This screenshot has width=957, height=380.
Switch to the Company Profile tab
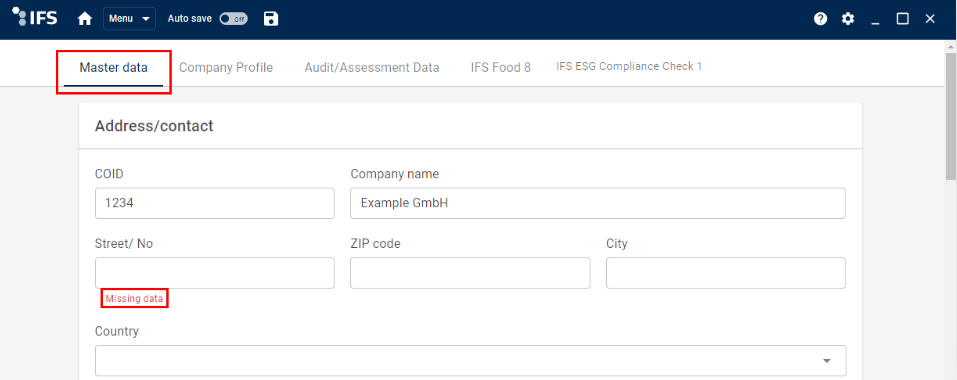coord(226,68)
